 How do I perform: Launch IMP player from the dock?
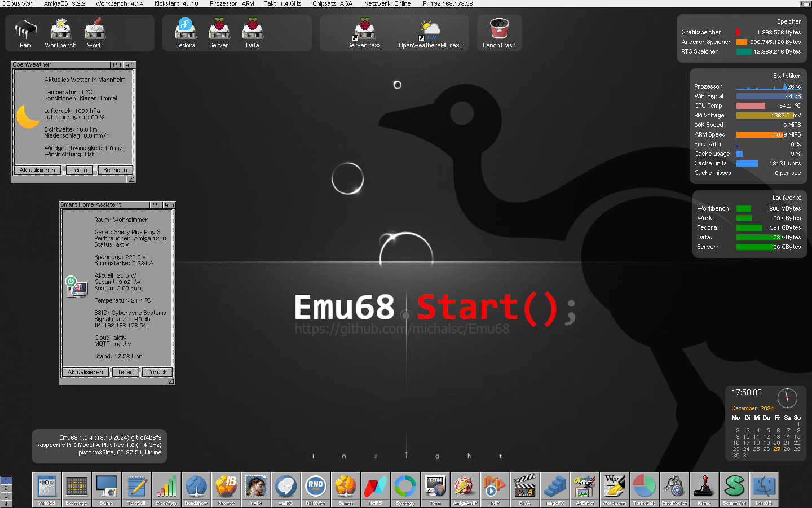(x=495, y=489)
